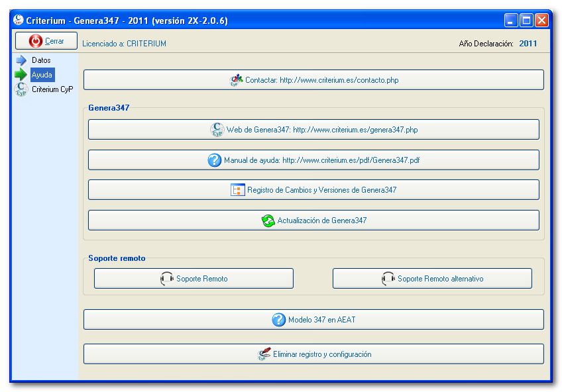Select Ayuda in the sidebar
The image size is (562, 392).
(42, 75)
